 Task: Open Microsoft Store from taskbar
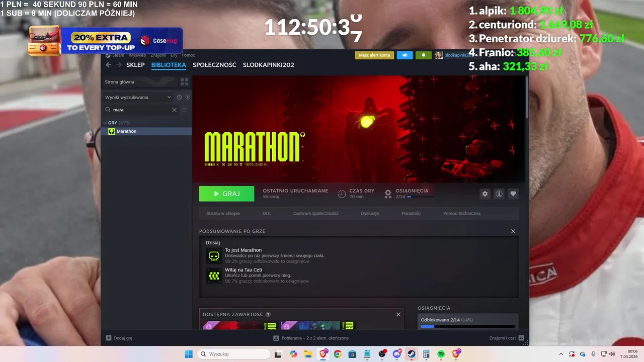pos(352,354)
